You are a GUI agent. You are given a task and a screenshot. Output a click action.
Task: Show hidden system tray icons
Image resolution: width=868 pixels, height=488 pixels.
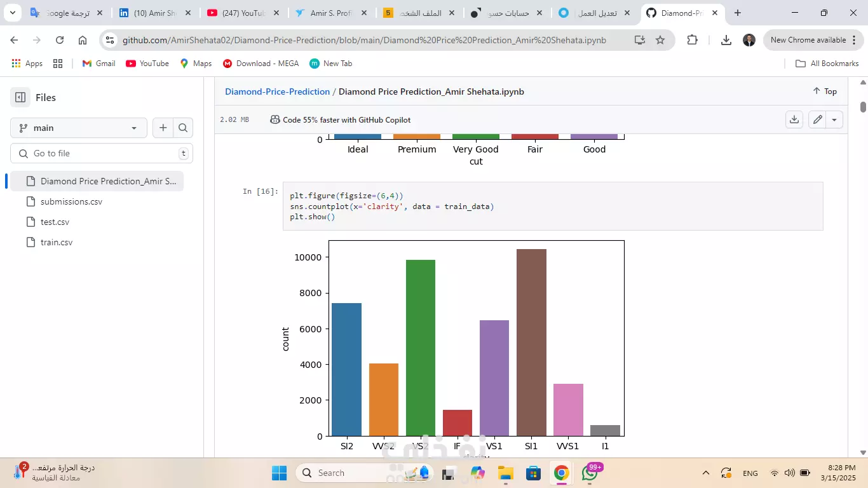(x=706, y=473)
